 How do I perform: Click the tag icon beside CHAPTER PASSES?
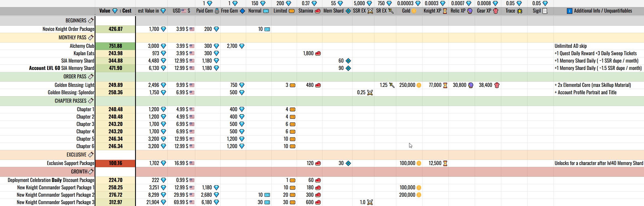(91, 101)
